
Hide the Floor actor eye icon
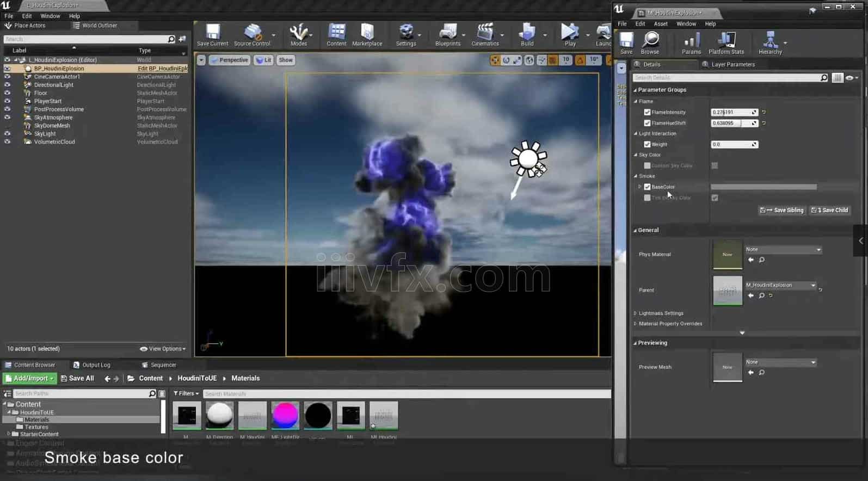click(7, 93)
